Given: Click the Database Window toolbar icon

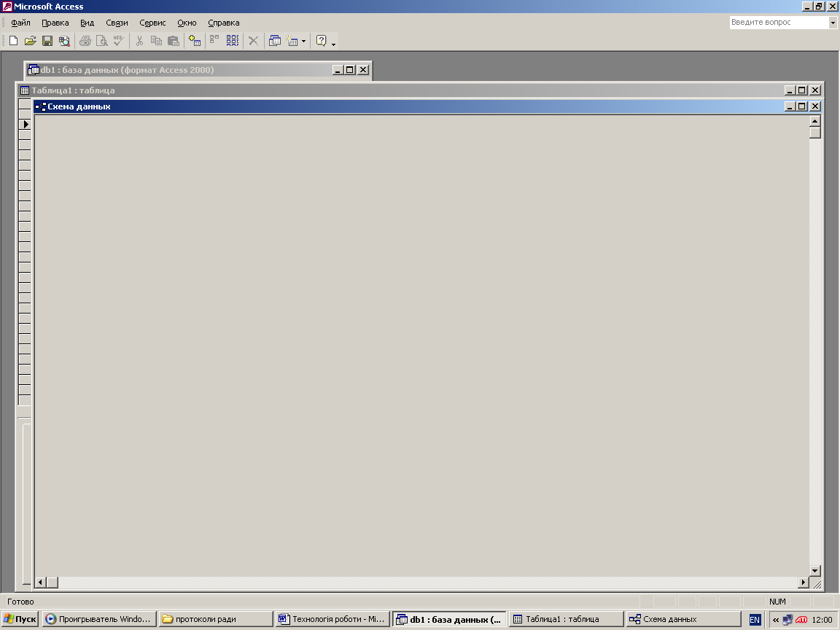Looking at the screenshot, I should (275, 41).
